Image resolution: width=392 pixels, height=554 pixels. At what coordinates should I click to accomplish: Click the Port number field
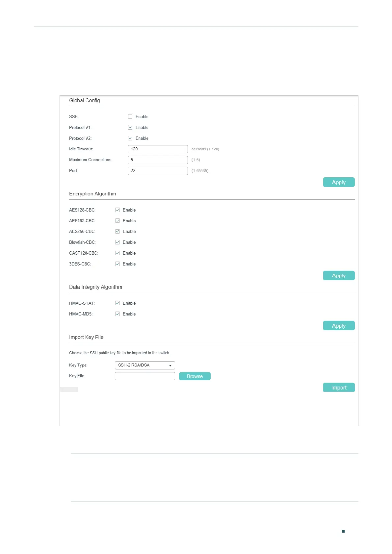point(158,171)
